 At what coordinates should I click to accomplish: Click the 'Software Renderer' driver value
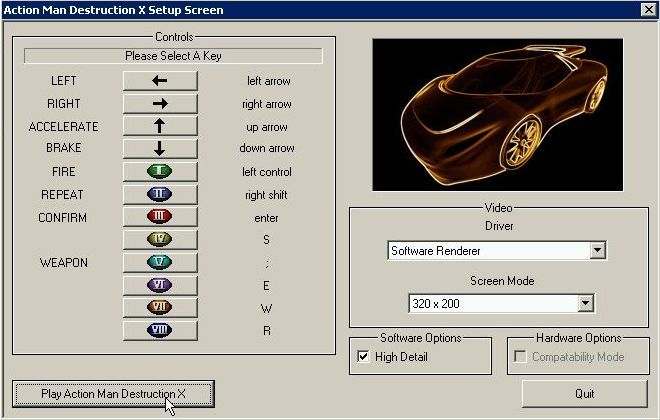(x=436, y=251)
